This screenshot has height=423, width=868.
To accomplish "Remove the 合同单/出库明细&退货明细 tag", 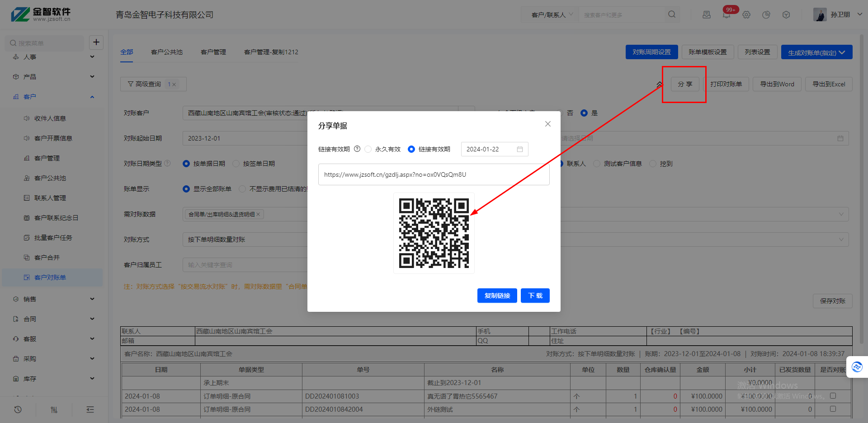I will [258, 214].
